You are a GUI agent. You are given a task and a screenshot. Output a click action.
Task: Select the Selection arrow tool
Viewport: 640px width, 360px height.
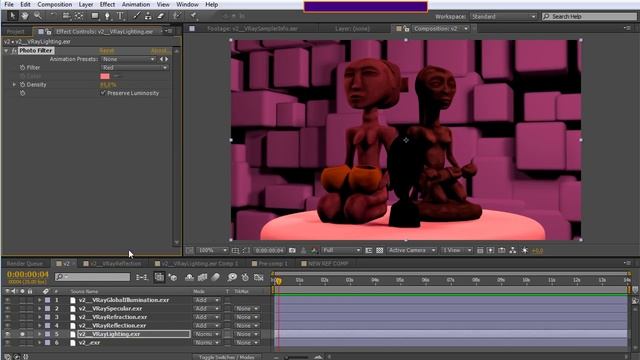point(12,16)
